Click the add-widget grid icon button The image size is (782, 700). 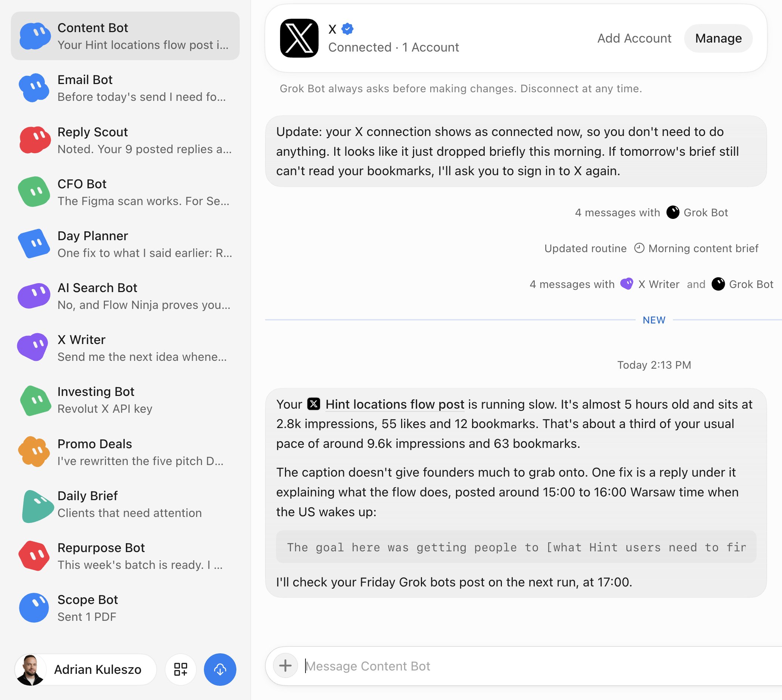[x=181, y=670]
